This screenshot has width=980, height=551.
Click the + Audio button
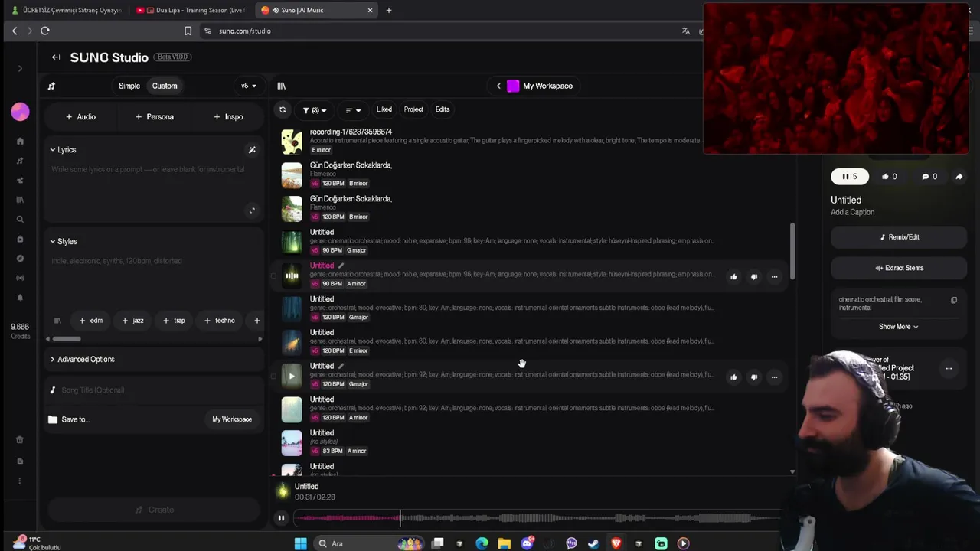pyautogui.click(x=80, y=117)
